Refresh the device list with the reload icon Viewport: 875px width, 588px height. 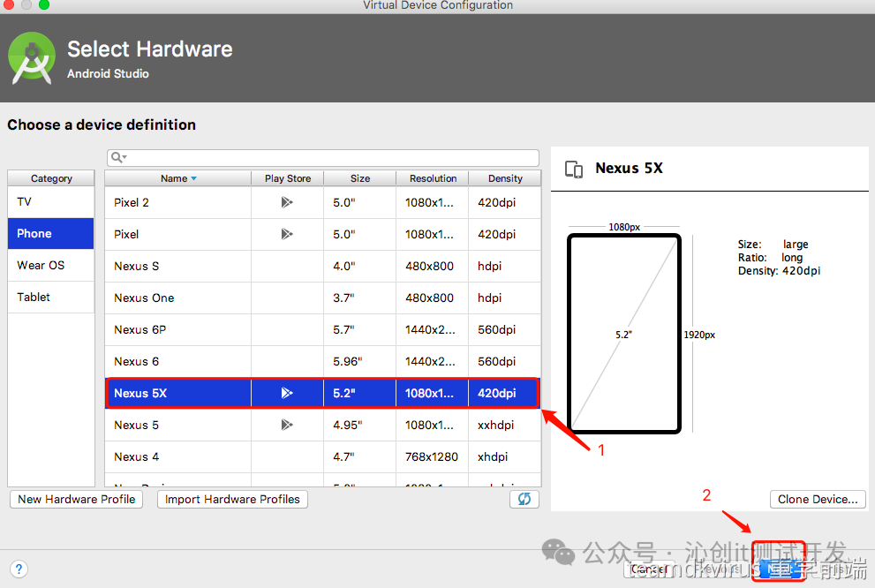(x=524, y=499)
